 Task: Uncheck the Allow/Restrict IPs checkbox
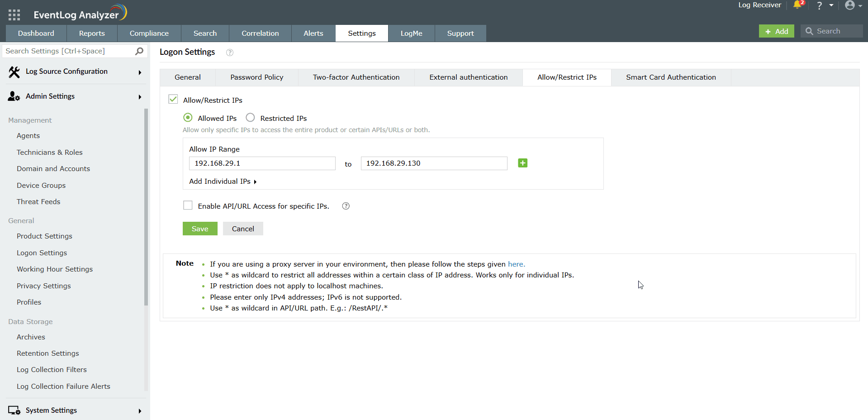pyautogui.click(x=173, y=100)
